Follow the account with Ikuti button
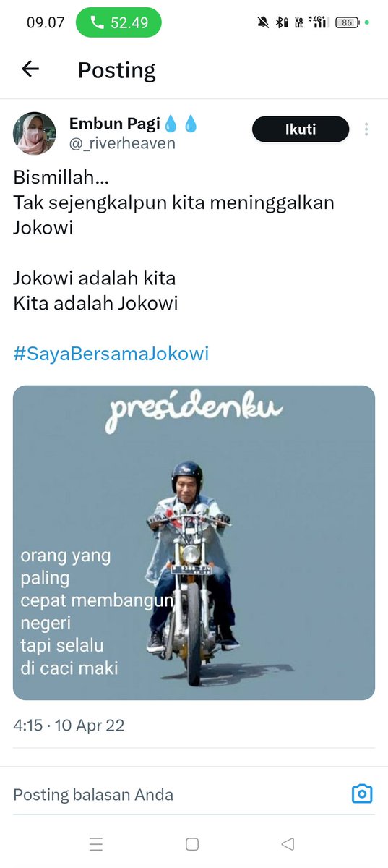388x868 pixels. [x=301, y=129]
